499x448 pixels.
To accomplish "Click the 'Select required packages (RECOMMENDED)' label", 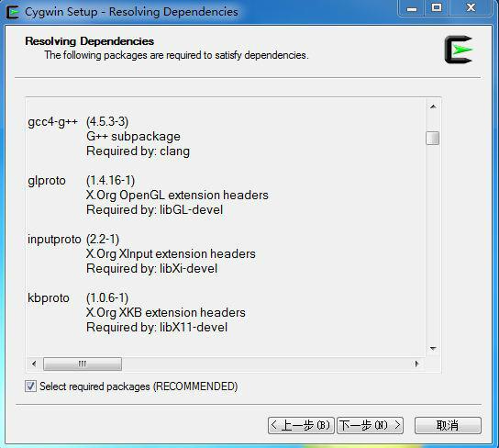I will coord(139,386).
